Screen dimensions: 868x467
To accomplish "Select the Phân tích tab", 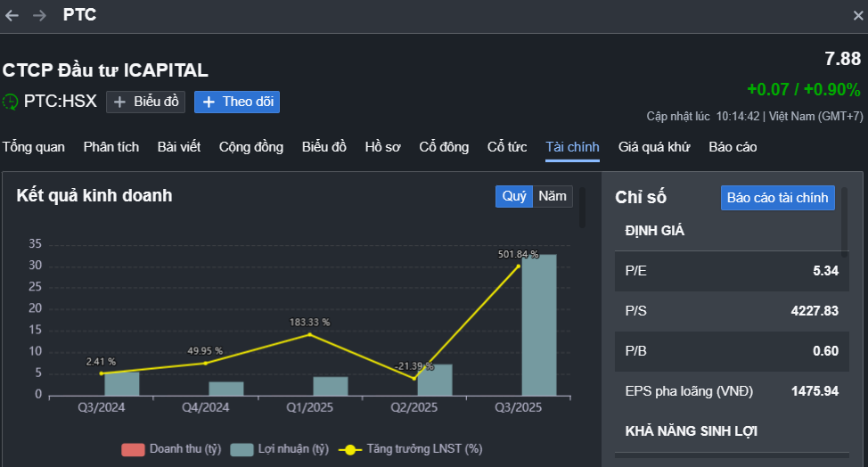I will pyautogui.click(x=111, y=147).
